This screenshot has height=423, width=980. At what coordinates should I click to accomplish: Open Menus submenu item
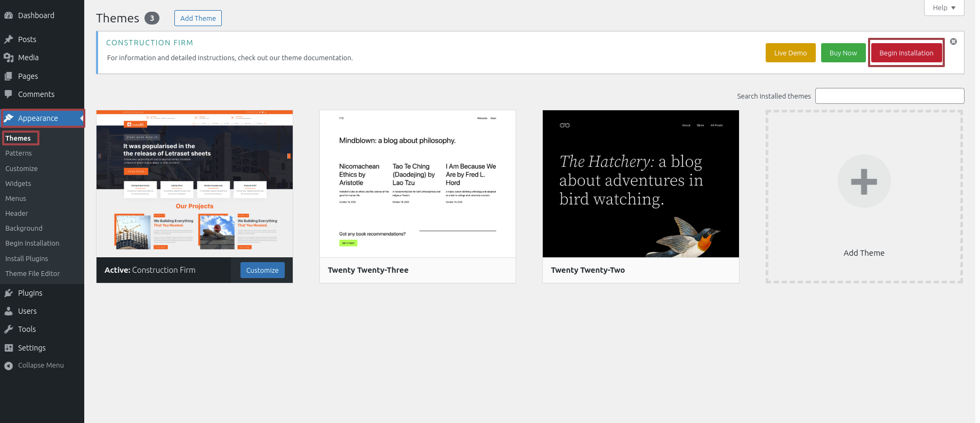(15, 198)
